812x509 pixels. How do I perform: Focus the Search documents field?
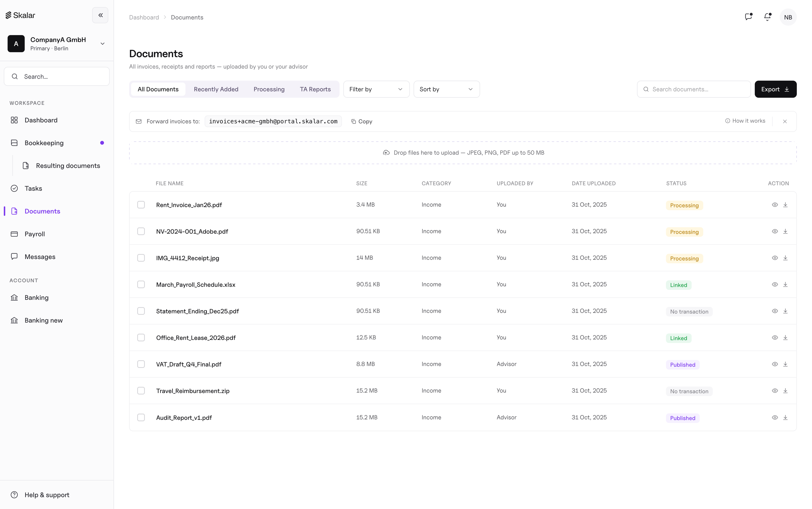coord(693,89)
